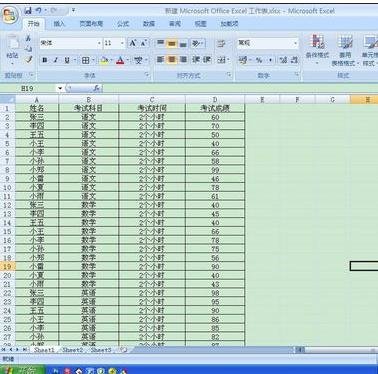Switch to the 视图 (View) tab
Viewport: 378px width, 374px height.
pos(200,24)
